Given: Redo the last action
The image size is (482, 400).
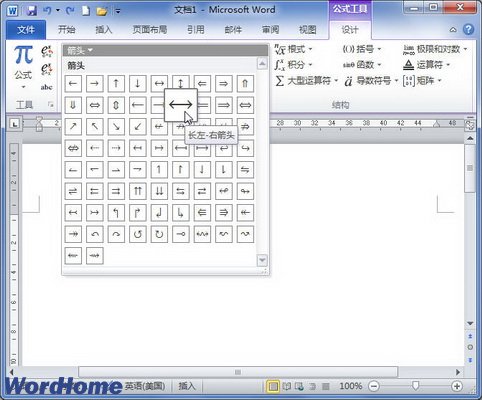Looking at the screenshot, I should [x=70, y=11].
